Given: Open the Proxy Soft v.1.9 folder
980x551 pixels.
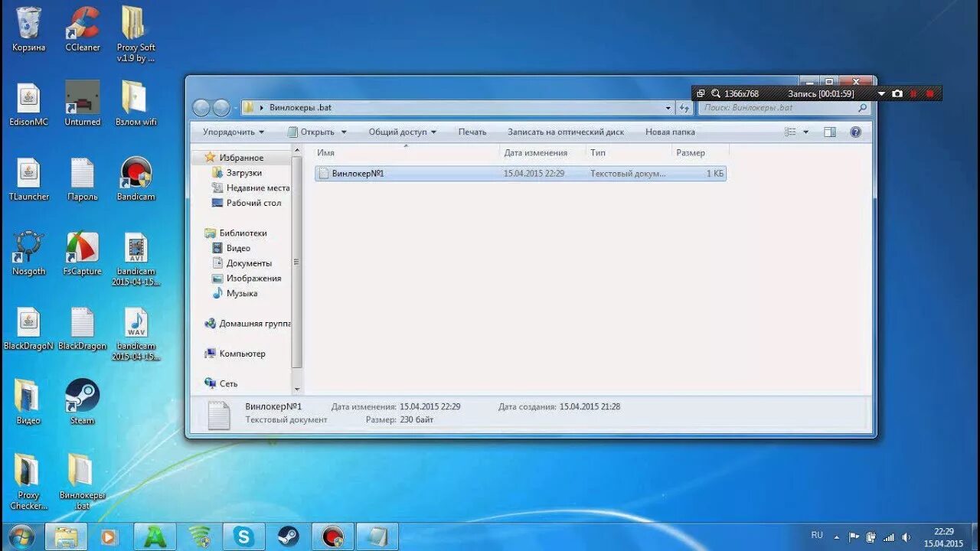Looking at the screenshot, I should pyautogui.click(x=136, y=34).
